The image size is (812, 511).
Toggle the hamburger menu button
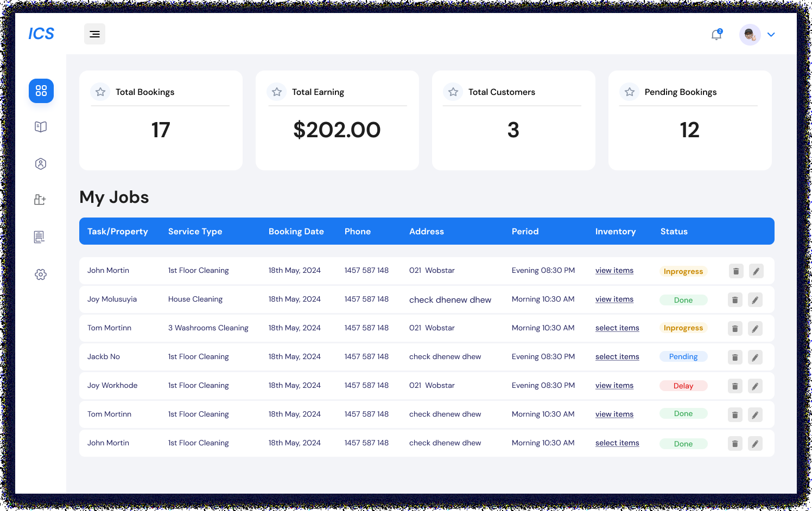(x=94, y=34)
